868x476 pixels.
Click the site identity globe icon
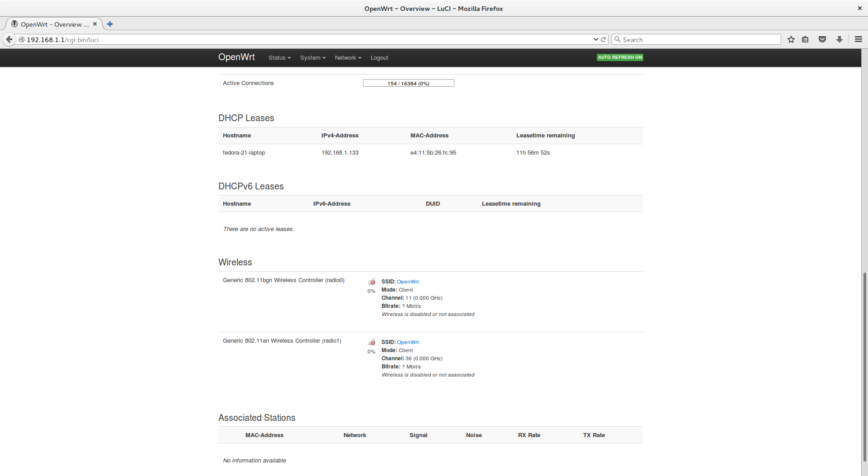click(21, 39)
